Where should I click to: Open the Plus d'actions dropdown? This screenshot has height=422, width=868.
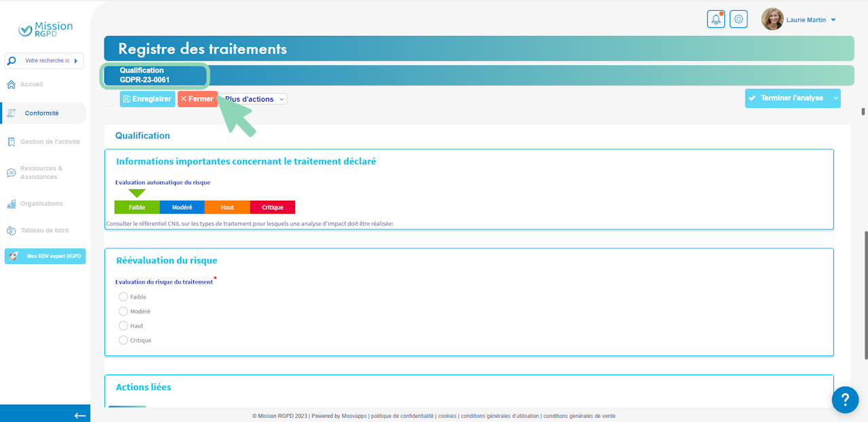click(x=254, y=99)
